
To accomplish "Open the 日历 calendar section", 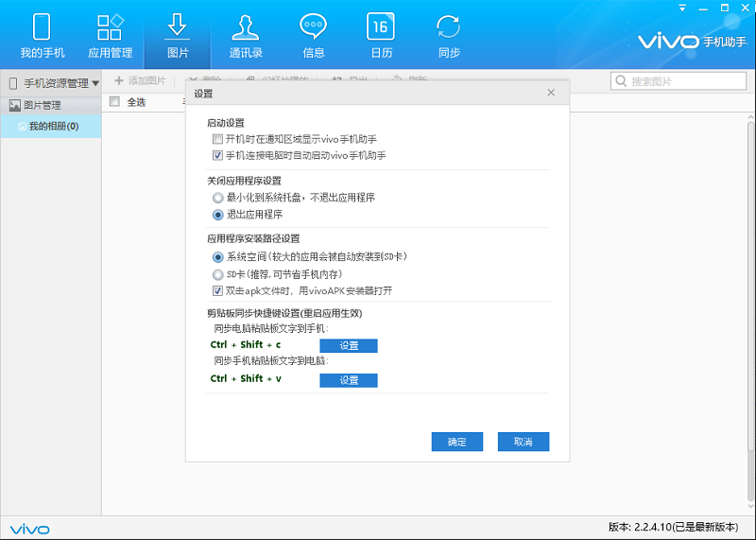I will coord(381,36).
